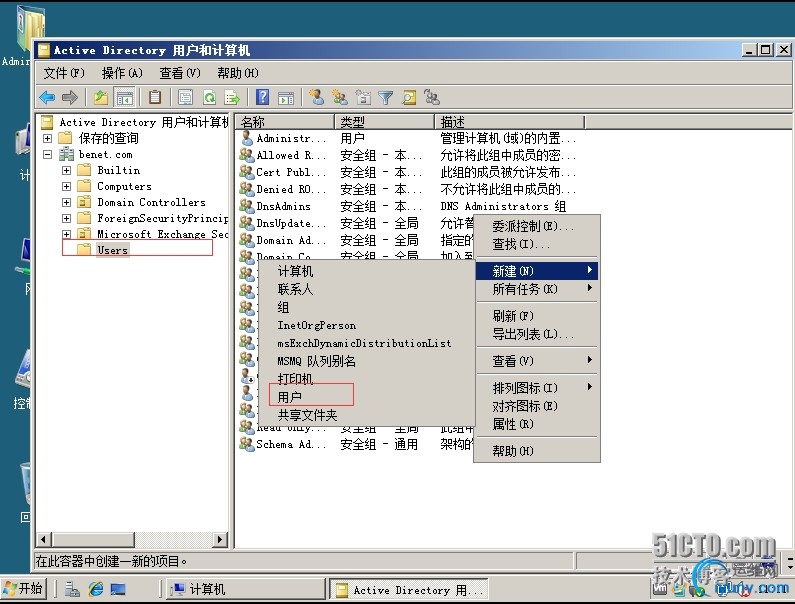
Task: Sort by the 名称 column header
Action: (x=285, y=122)
